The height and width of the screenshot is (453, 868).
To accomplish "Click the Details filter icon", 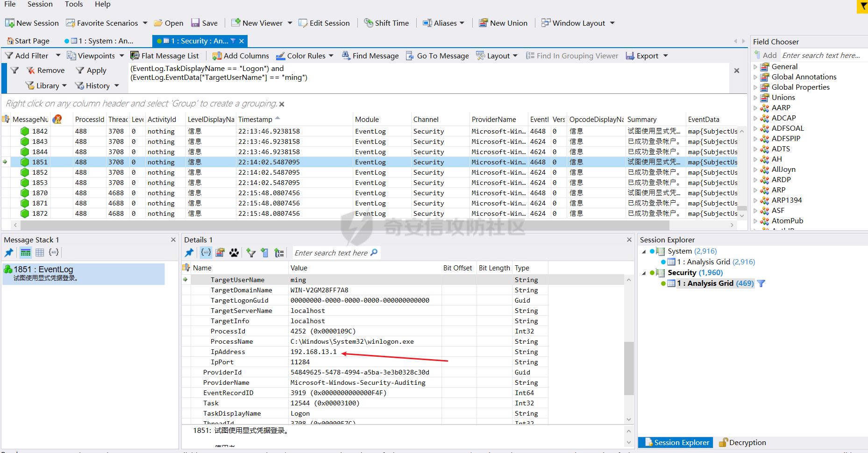I will coord(251,253).
